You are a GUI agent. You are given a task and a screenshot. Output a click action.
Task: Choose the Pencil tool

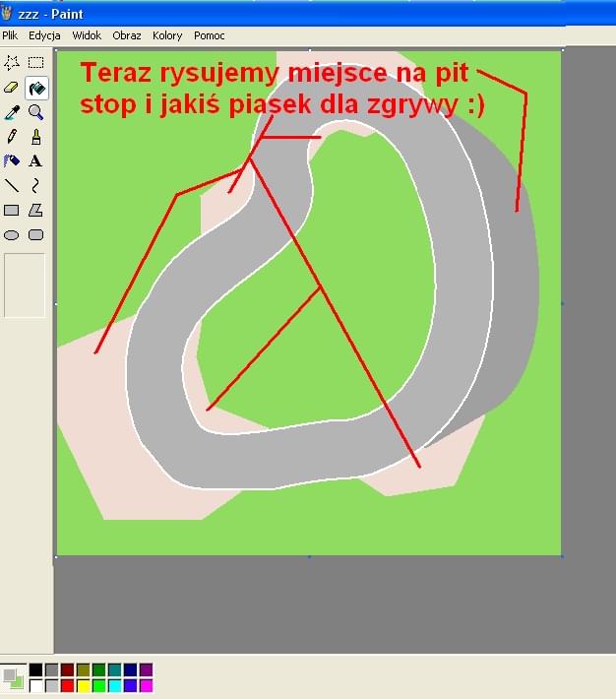click(x=12, y=137)
